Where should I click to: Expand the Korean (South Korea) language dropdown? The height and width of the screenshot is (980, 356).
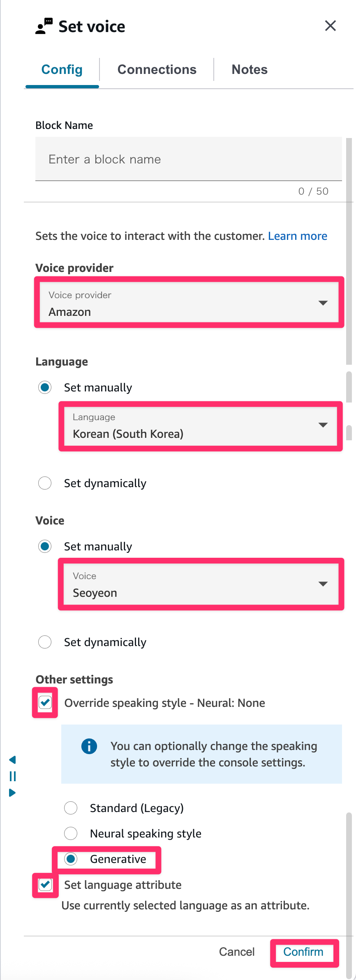click(x=201, y=426)
